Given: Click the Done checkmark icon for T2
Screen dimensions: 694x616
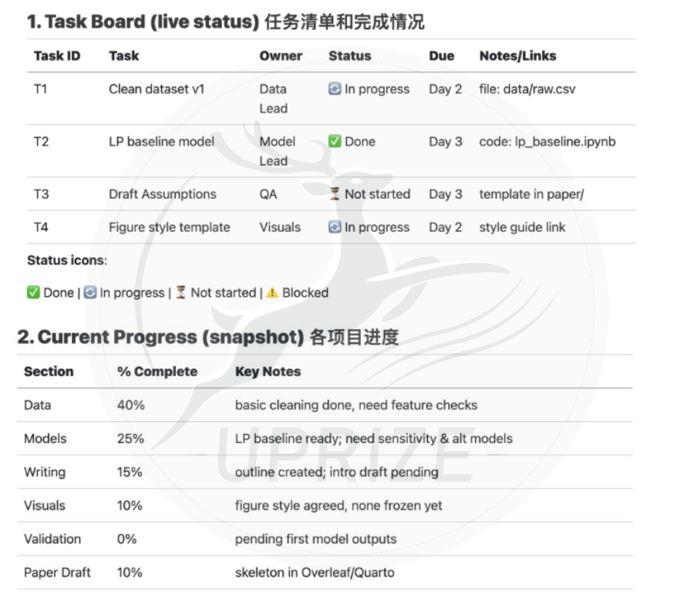Looking at the screenshot, I should pos(335,141).
